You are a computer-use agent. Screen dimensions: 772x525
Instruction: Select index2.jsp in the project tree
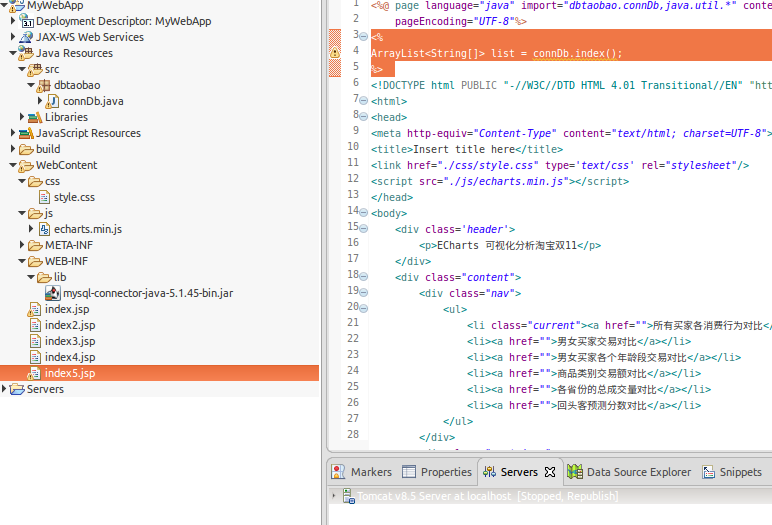69,325
